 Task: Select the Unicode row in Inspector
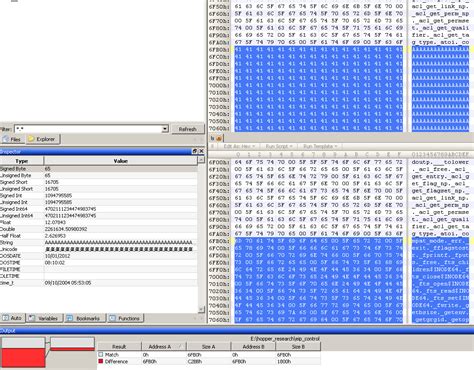point(99,249)
